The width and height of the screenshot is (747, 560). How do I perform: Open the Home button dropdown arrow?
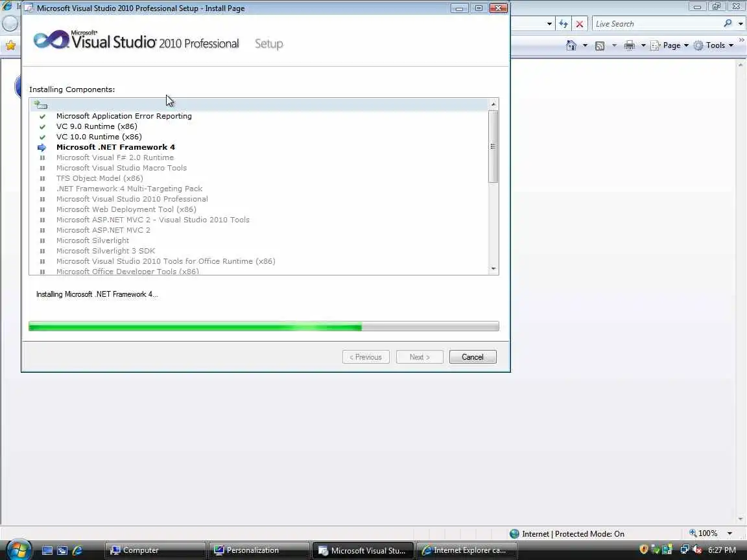click(x=585, y=46)
